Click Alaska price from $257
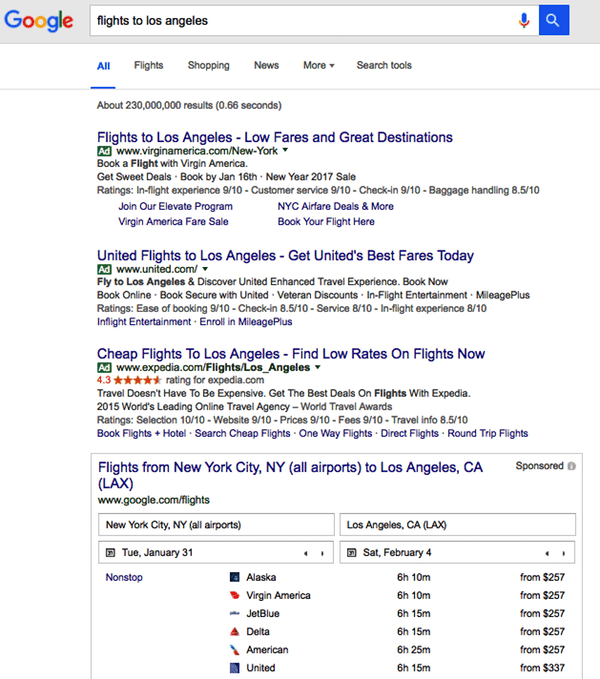Image resolution: width=600 pixels, height=679 pixels. click(542, 577)
